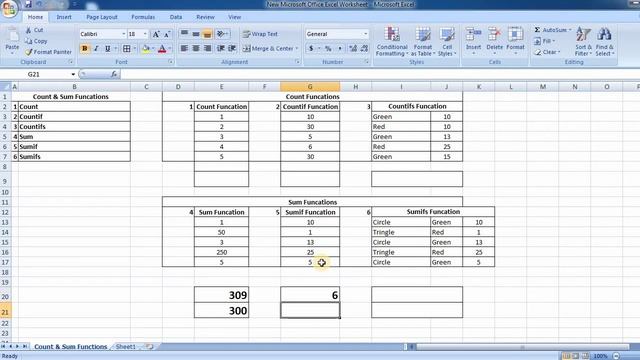
Task: Increase indent
Action: click(232, 48)
